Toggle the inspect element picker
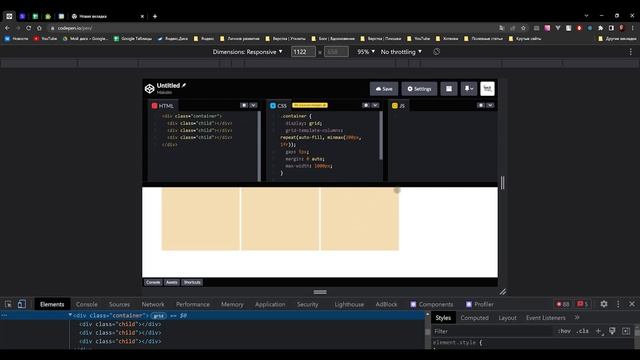This screenshot has height=360, width=640. pyautogui.click(x=9, y=304)
